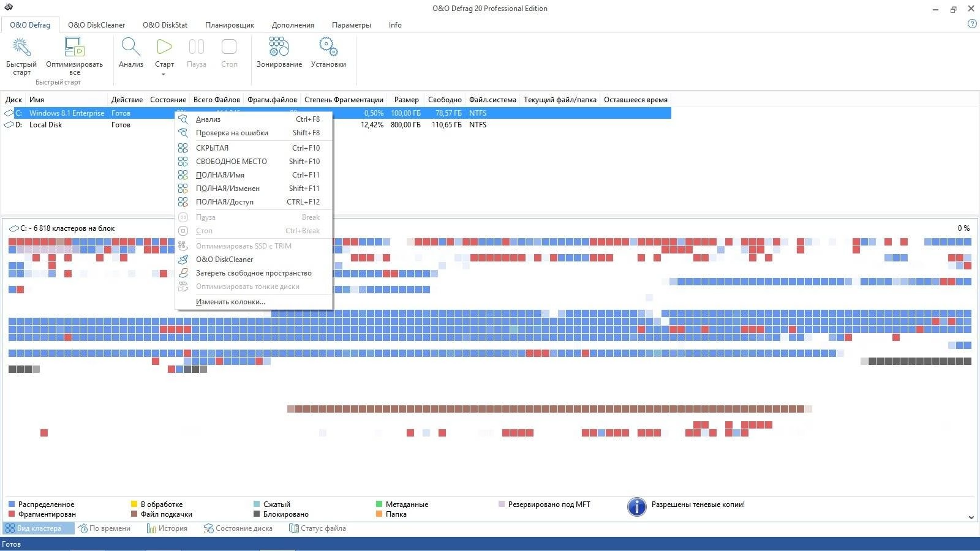This screenshot has height=551, width=980.
Task: Open Статус файла view tab
Action: (317, 528)
